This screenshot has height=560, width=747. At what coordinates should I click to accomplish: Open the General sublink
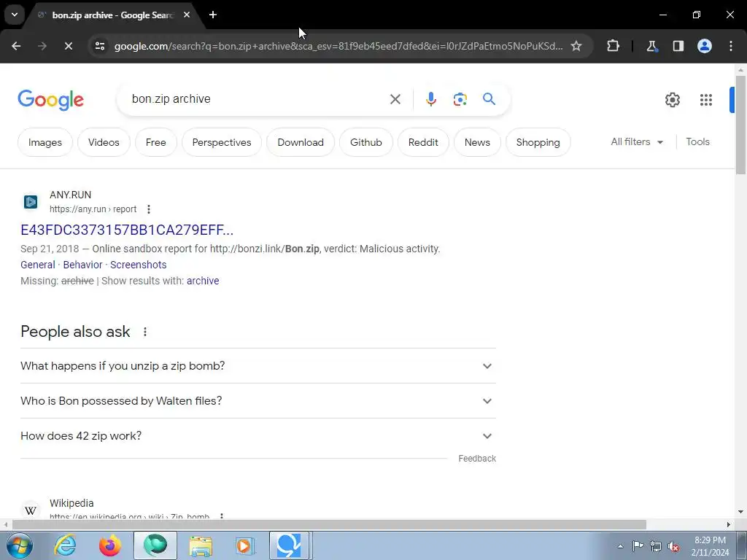click(x=38, y=265)
